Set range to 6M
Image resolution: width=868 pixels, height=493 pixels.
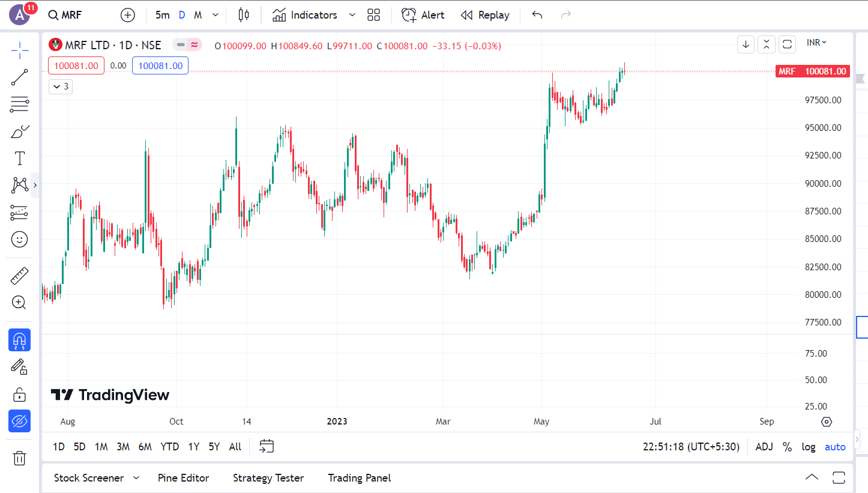click(x=145, y=447)
